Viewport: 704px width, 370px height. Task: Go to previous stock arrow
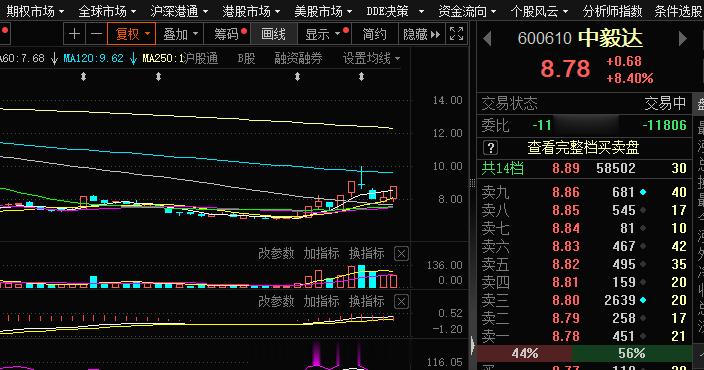click(488, 39)
